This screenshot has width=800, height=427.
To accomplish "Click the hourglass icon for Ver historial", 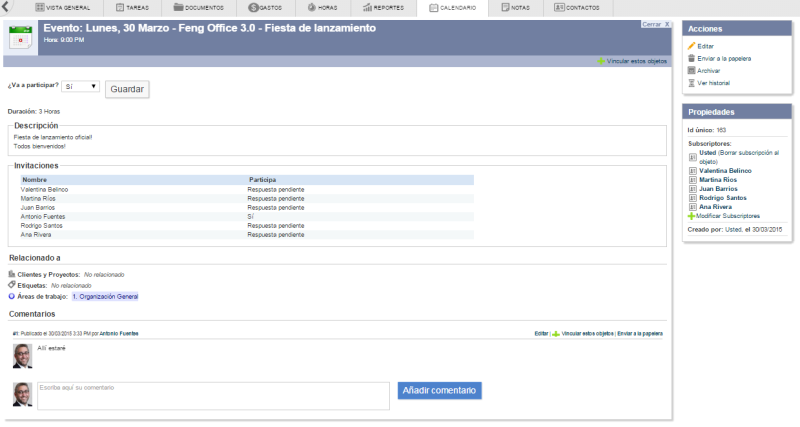I will pos(691,83).
